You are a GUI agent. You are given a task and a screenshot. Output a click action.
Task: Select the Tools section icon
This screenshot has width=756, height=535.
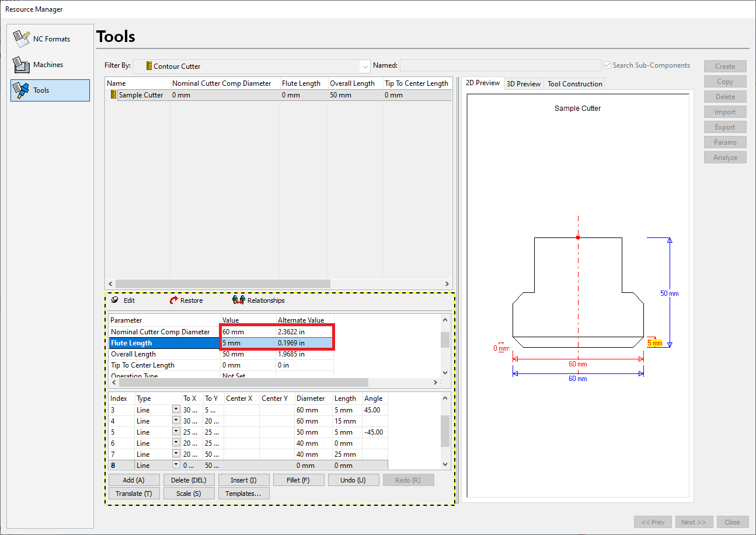pyautogui.click(x=21, y=90)
